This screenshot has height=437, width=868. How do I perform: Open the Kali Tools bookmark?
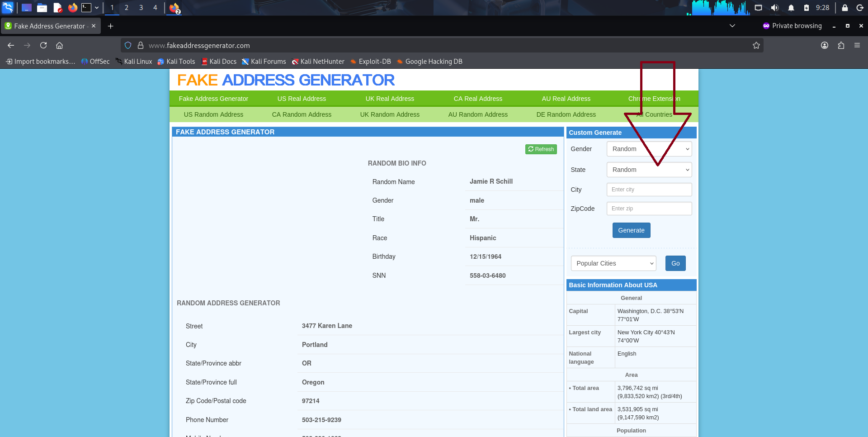coord(176,62)
